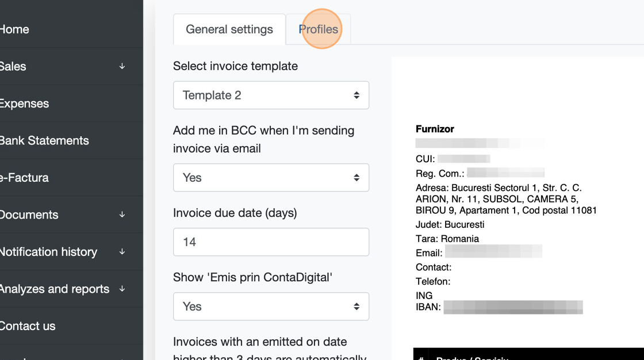The height and width of the screenshot is (360, 644).
Task: Open the Home page from sidebar
Action: [14, 29]
